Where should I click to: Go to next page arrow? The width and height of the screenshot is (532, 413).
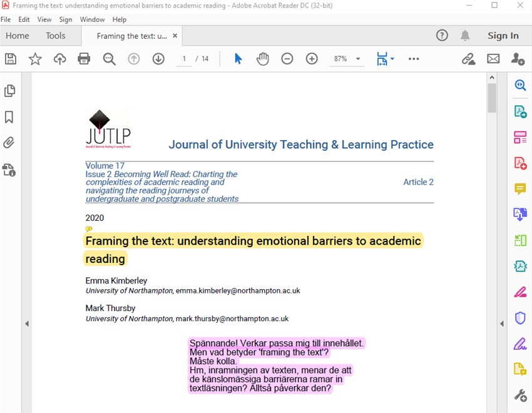click(158, 59)
